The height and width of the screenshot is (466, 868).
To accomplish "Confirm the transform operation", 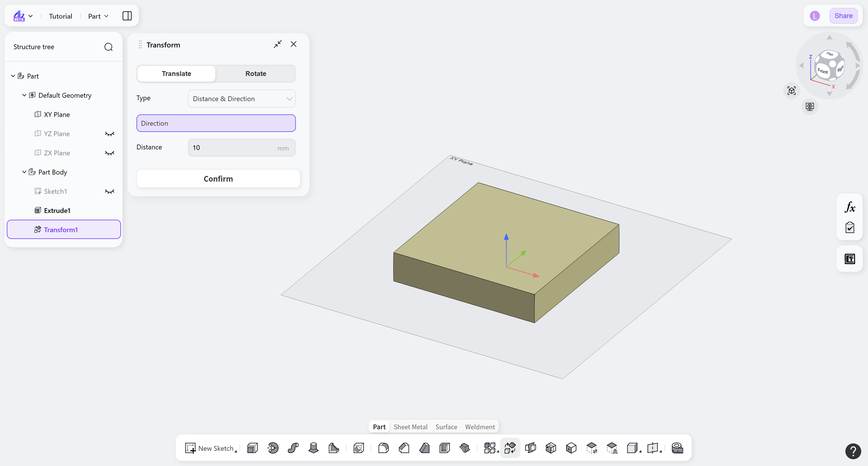I will (218, 178).
